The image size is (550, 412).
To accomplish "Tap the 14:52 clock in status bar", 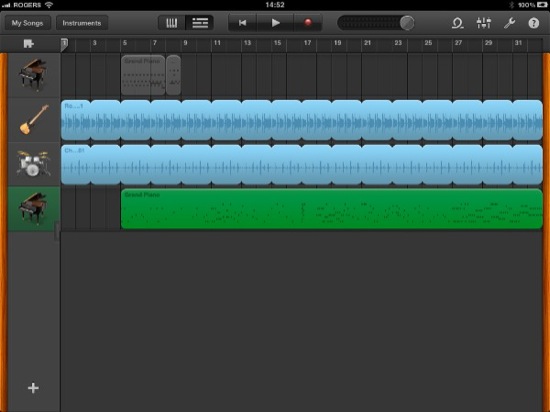I will [275, 5].
